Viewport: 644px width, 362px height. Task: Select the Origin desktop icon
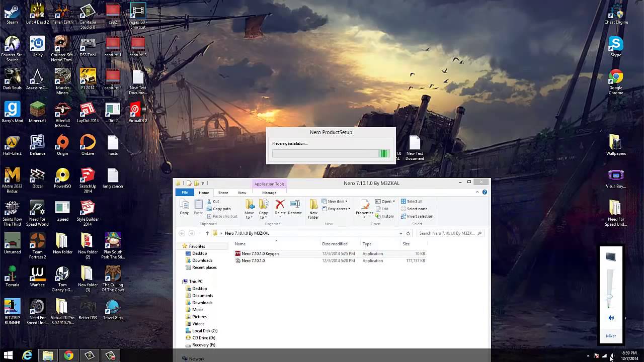(62, 145)
